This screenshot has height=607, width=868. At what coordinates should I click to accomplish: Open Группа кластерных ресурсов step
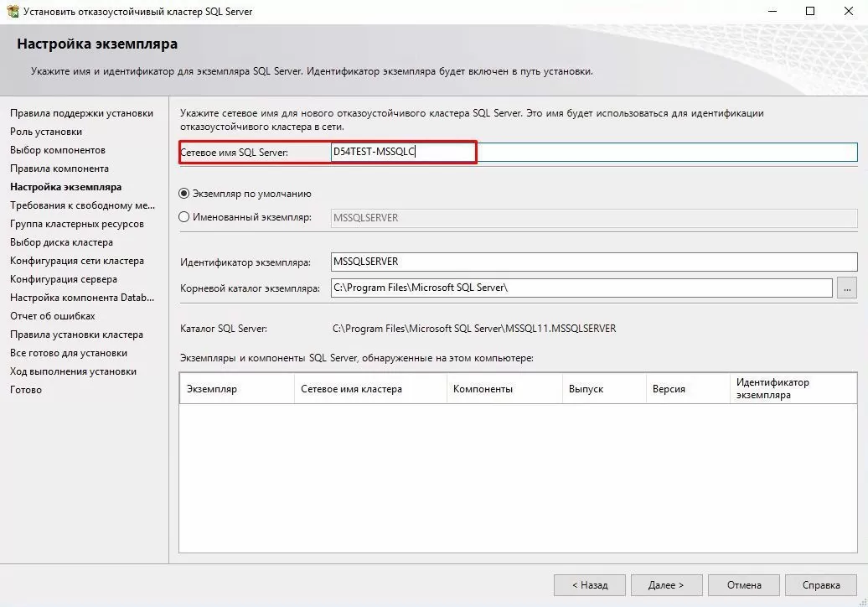click(x=77, y=224)
